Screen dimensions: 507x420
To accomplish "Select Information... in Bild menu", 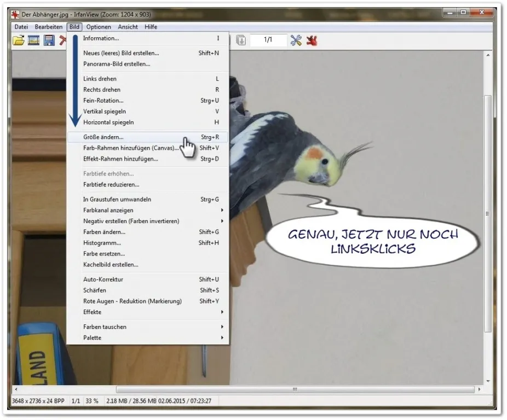I will (148, 38).
